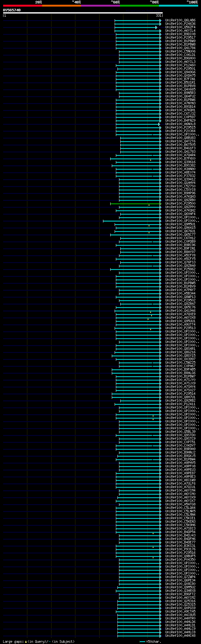
Task: Select hit label UniRef100_B5U1R1
Action: coord(180,83)
